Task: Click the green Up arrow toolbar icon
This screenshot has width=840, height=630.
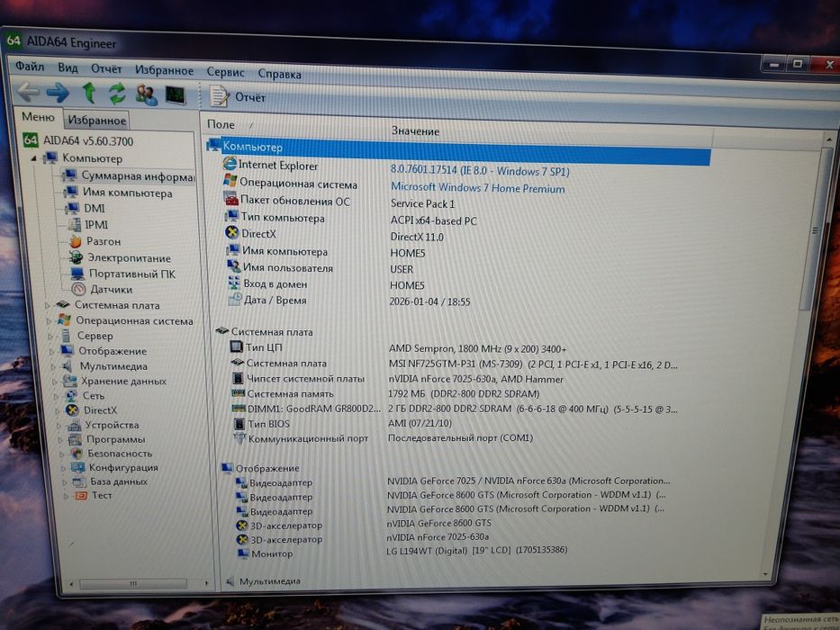Action: click(x=89, y=93)
